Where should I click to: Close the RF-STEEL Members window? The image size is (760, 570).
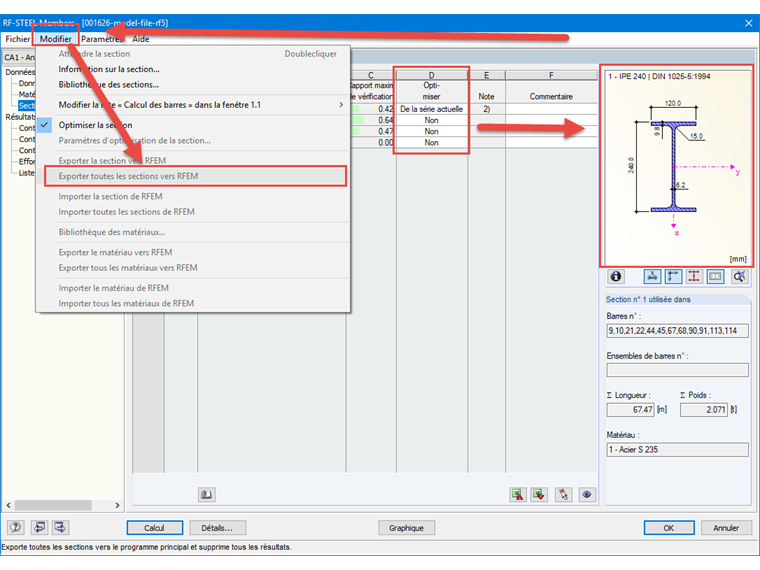click(x=748, y=23)
